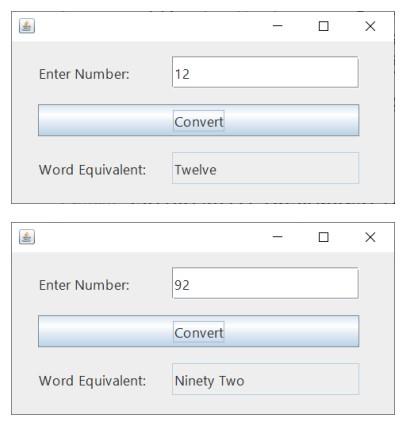
Task: Click the number field containing 92
Action: [265, 283]
